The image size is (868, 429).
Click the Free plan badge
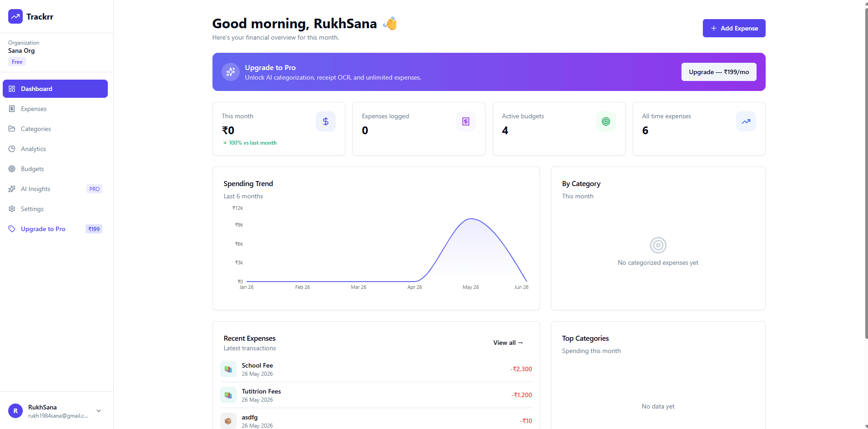point(17,62)
